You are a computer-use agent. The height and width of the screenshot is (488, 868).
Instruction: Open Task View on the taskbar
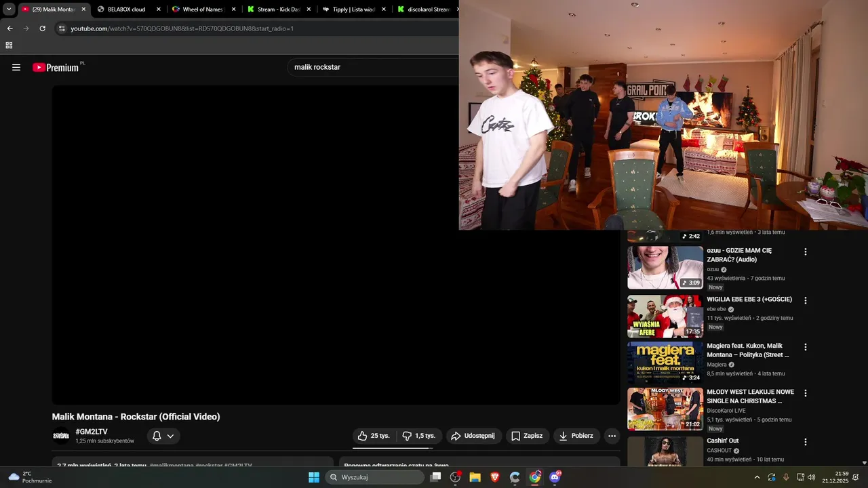point(436,477)
